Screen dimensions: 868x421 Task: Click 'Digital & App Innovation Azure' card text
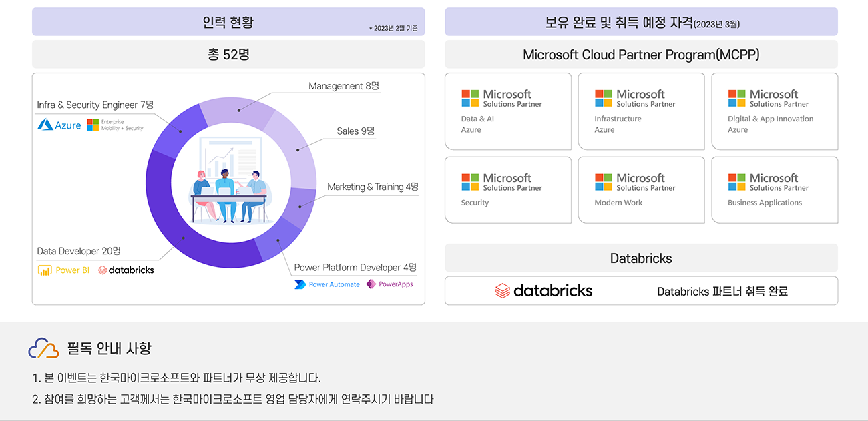(x=771, y=124)
